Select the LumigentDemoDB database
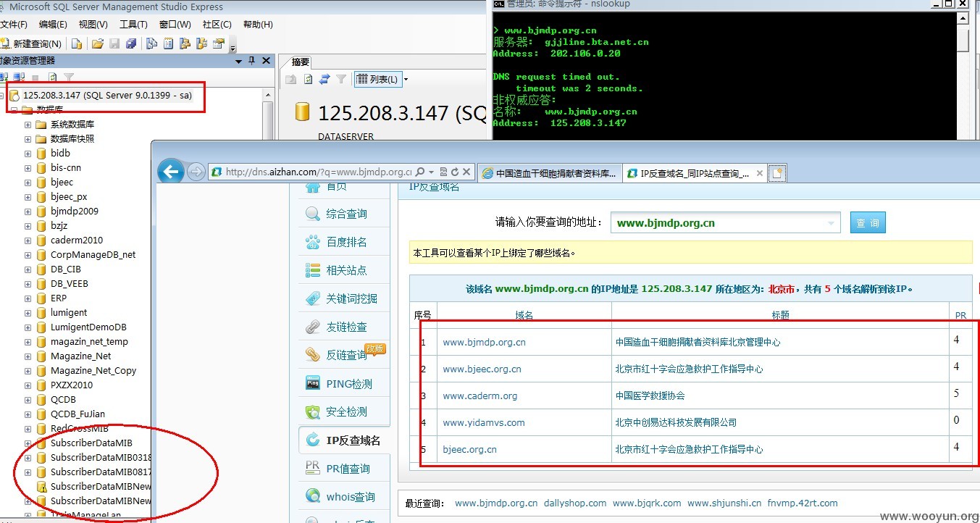The width and height of the screenshot is (980, 523). tap(88, 327)
